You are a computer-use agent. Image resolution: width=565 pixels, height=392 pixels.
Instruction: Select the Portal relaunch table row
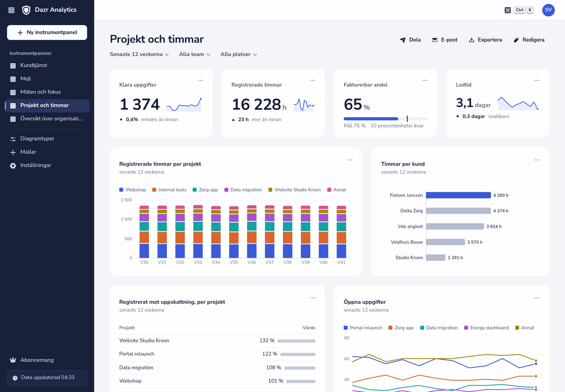(x=217, y=354)
